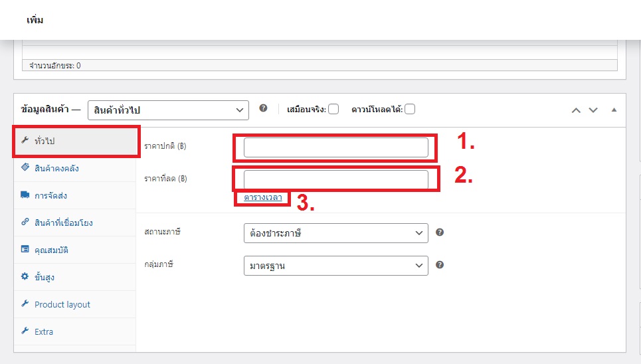
Task: Click the ขั้นสูง gear icon
Action: pos(25,277)
